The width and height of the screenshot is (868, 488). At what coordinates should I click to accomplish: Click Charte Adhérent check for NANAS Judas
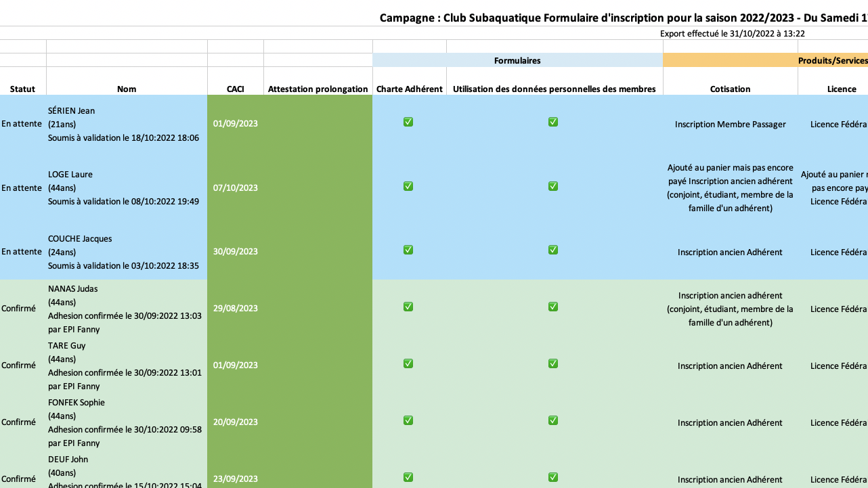point(408,307)
